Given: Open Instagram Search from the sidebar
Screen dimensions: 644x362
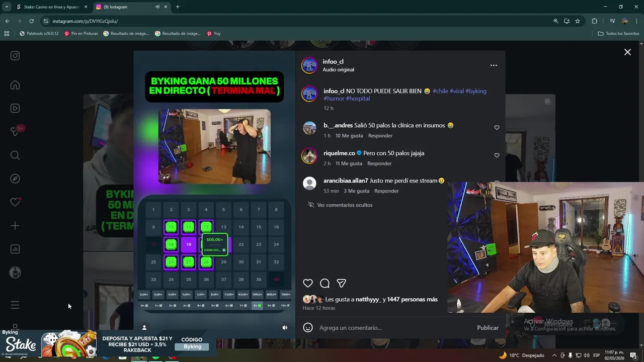Looking at the screenshot, I should click(15, 155).
